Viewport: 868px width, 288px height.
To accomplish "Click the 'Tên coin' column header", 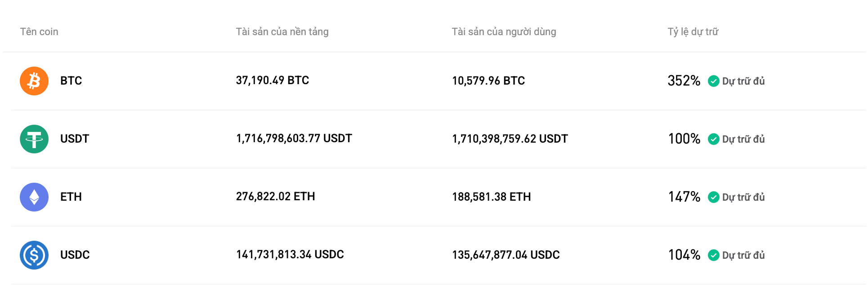I will point(39,31).
